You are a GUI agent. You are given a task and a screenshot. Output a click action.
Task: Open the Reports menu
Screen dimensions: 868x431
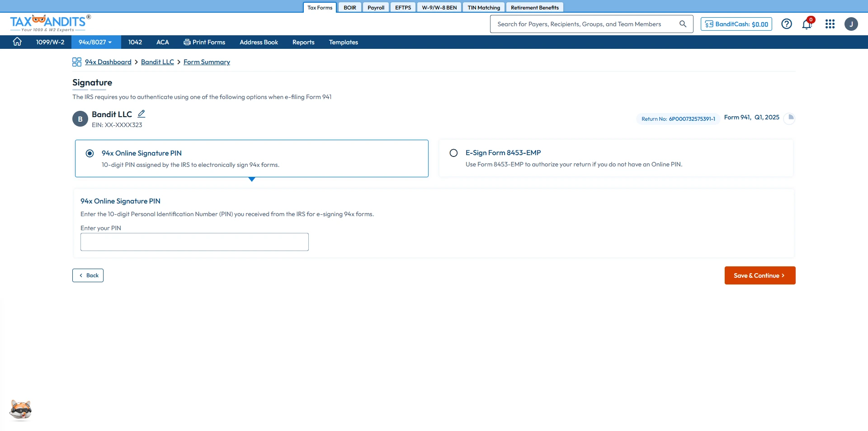point(303,42)
